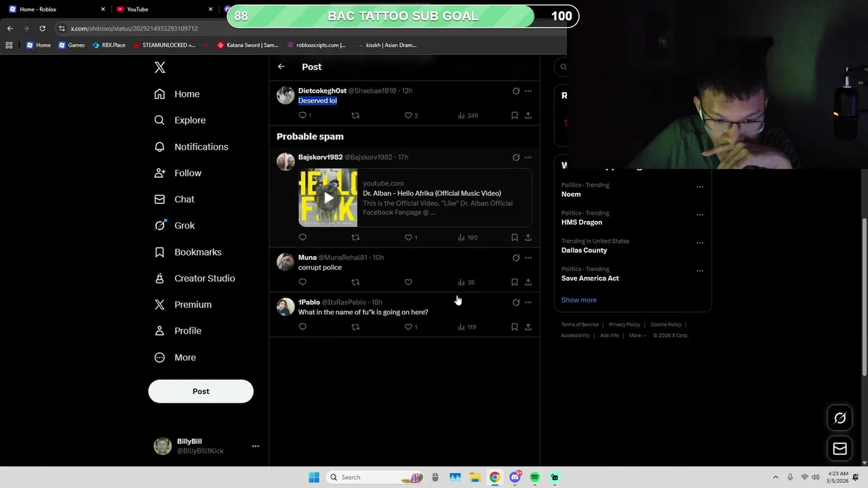Like the 1Pablo comment
Screen dimensions: 868x488
408,327
